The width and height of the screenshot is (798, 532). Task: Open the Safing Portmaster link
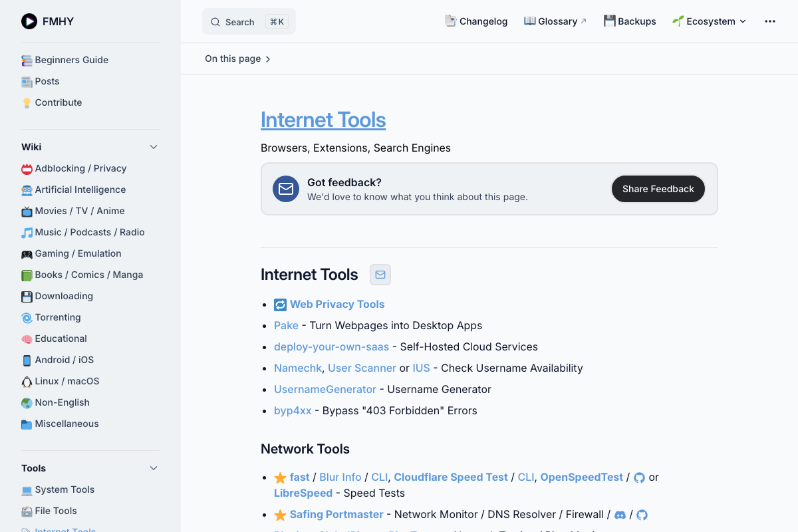(x=336, y=514)
